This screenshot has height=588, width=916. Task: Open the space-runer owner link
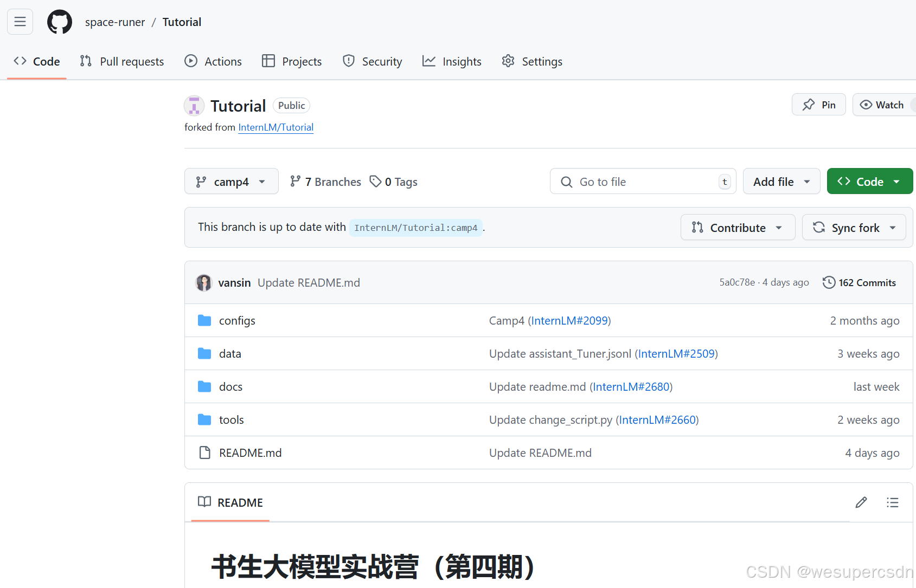pos(115,22)
